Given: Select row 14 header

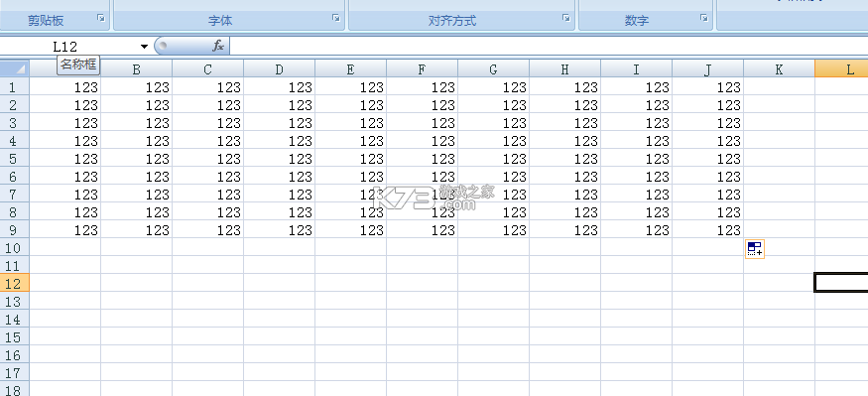Looking at the screenshot, I should pos(15,320).
